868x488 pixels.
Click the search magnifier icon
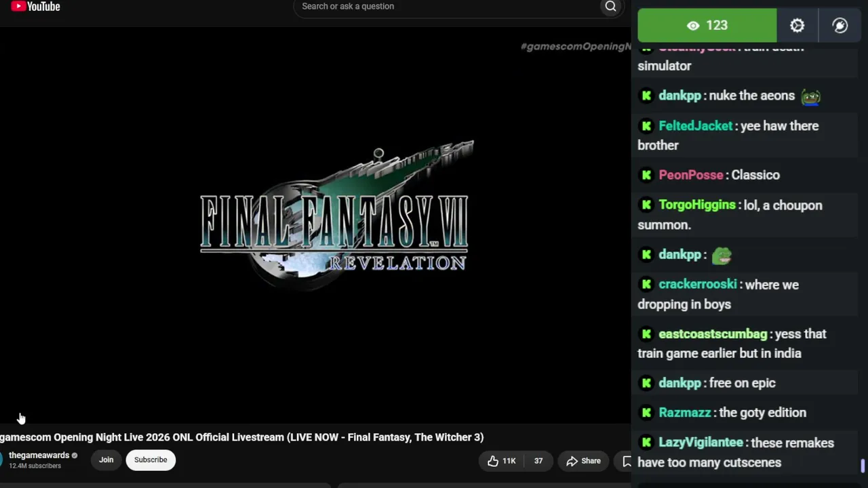(x=610, y=7)
